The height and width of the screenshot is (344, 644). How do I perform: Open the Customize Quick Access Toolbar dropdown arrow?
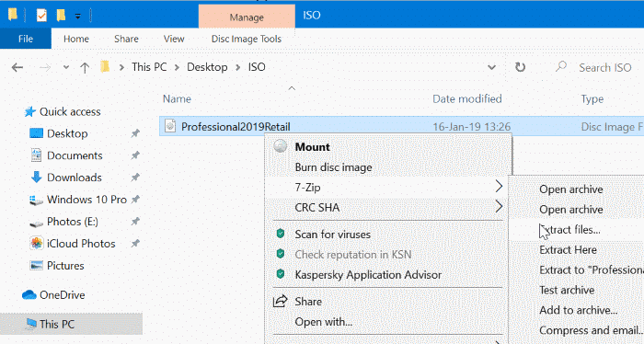click(x=77, y=17)
